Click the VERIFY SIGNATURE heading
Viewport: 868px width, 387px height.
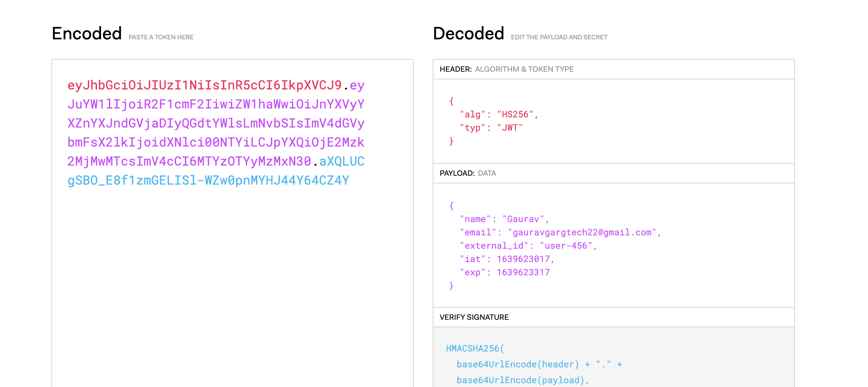click(x=474, y=317)
